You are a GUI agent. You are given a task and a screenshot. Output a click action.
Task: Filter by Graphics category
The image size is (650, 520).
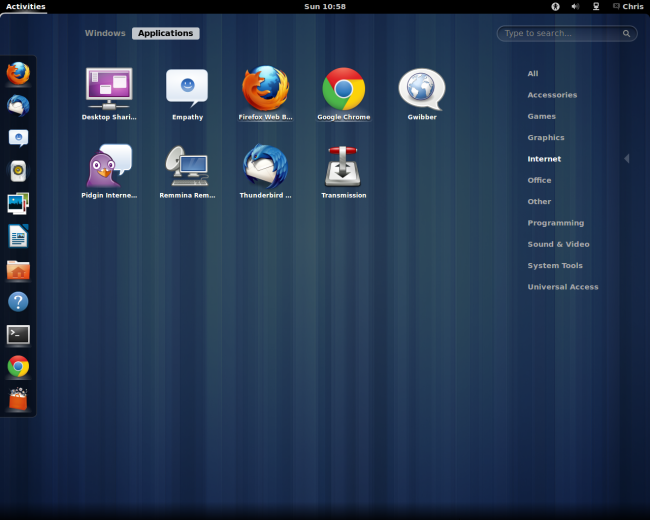pos(546,138)
